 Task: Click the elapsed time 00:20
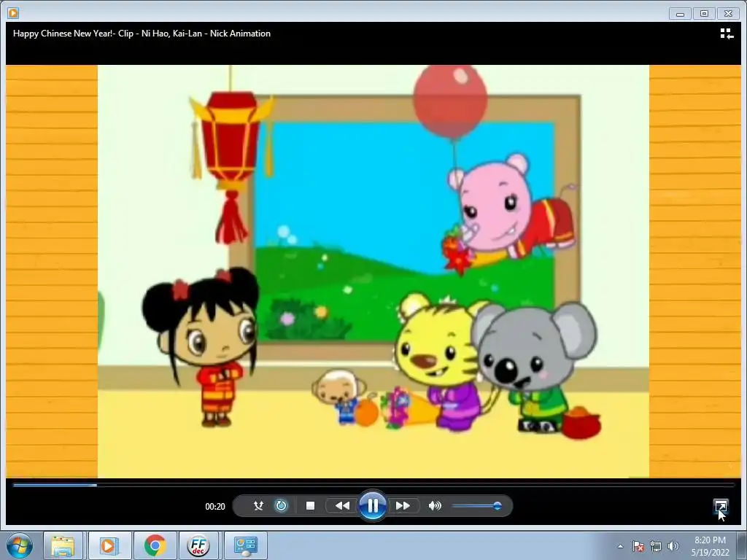coord(215,507)
